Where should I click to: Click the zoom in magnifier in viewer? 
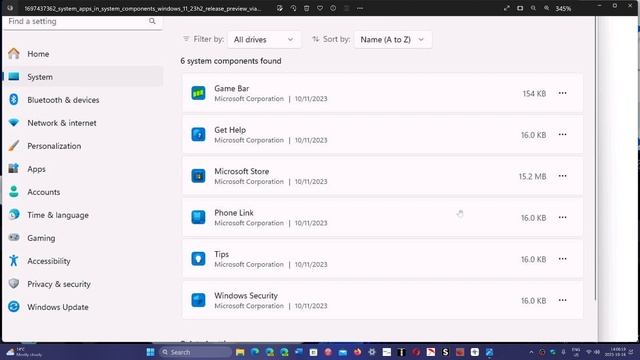(x=547, y=8)
